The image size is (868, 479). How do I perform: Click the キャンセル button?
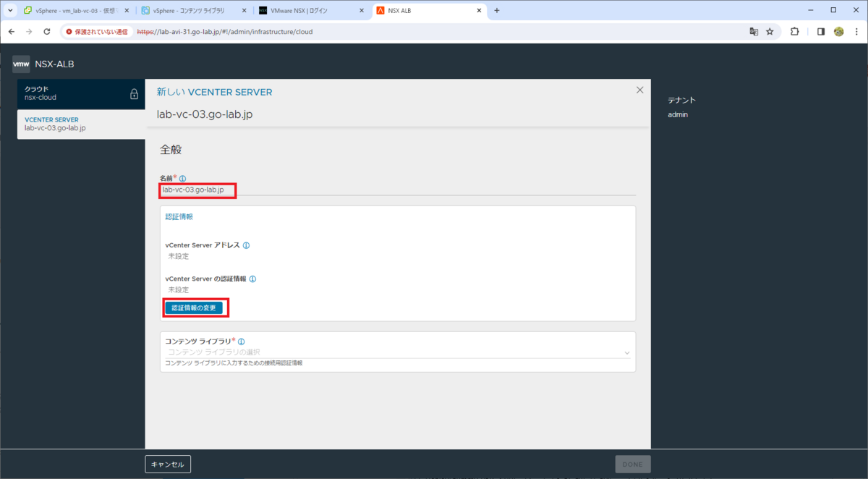point(168,464)
